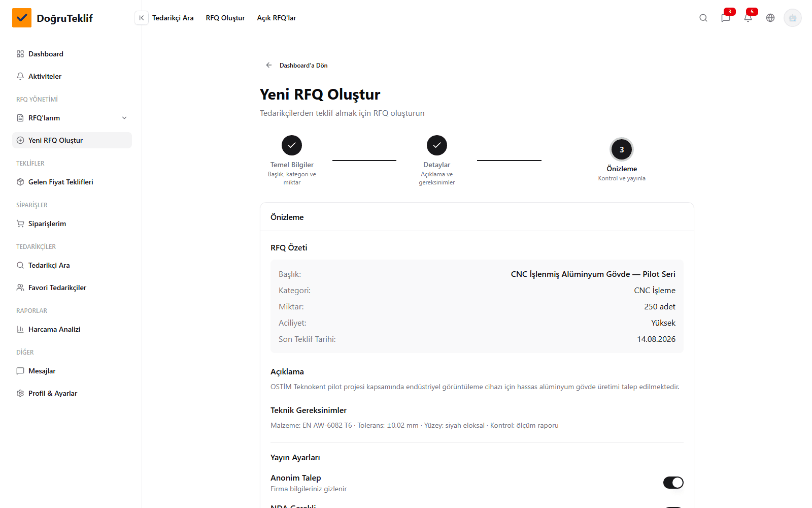This screenshot has height=508, width=812.
Task: Click the 'RFQ Özeti' section heading
Action: [x=289, y=247]
